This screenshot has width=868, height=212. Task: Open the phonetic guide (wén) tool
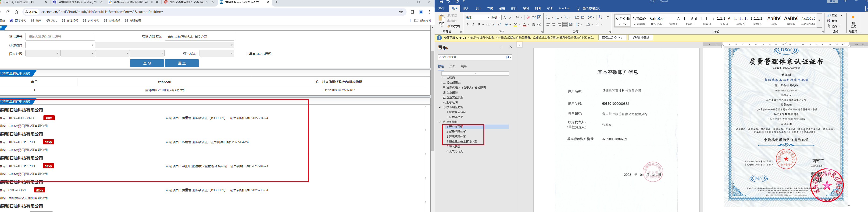534,17
